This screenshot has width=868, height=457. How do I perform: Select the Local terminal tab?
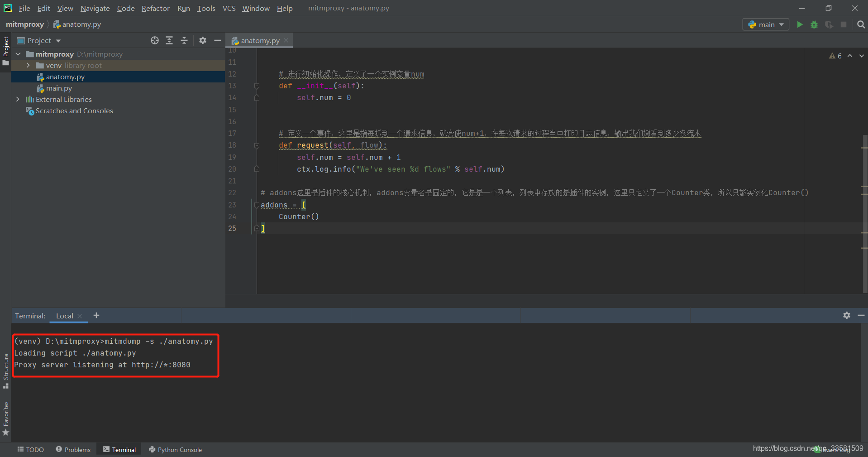coord(64,316)
